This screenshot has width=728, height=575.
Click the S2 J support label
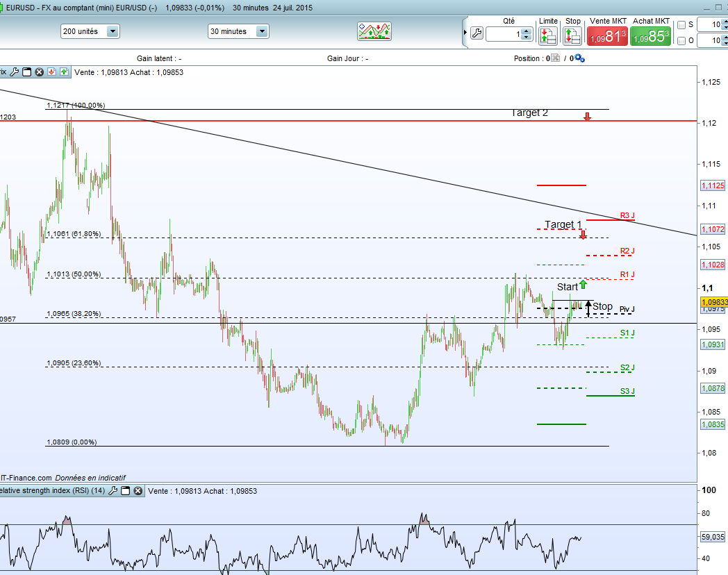point(627,367)
